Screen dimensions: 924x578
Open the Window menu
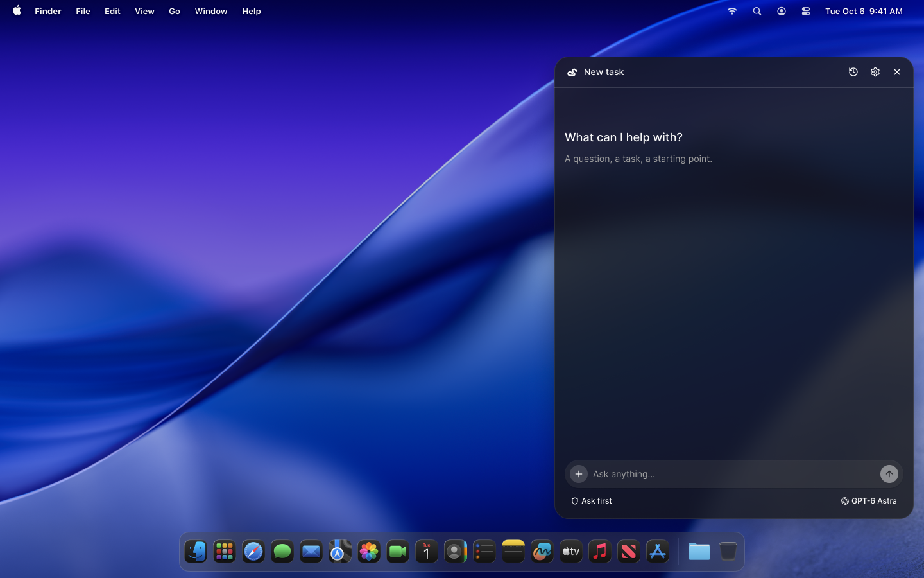click(x=211, y=11)
